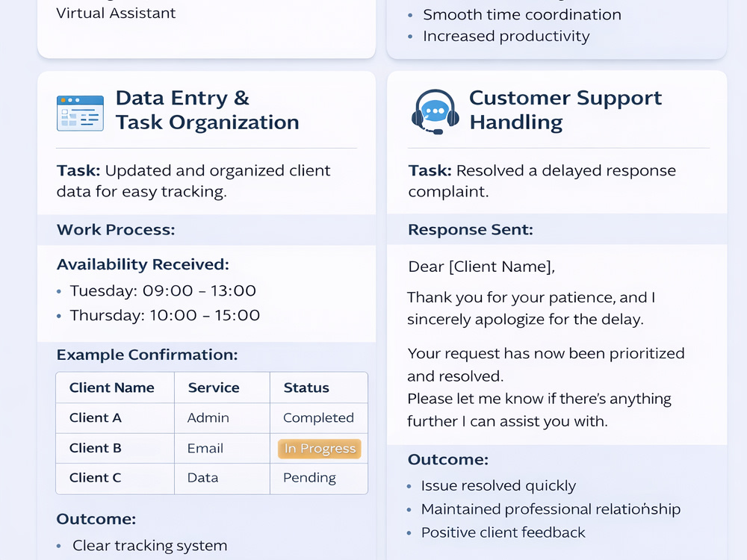747x560 pixels.
Task: Click 'Resolved a delayed response complaint' task text
Action: coord(542,181)
